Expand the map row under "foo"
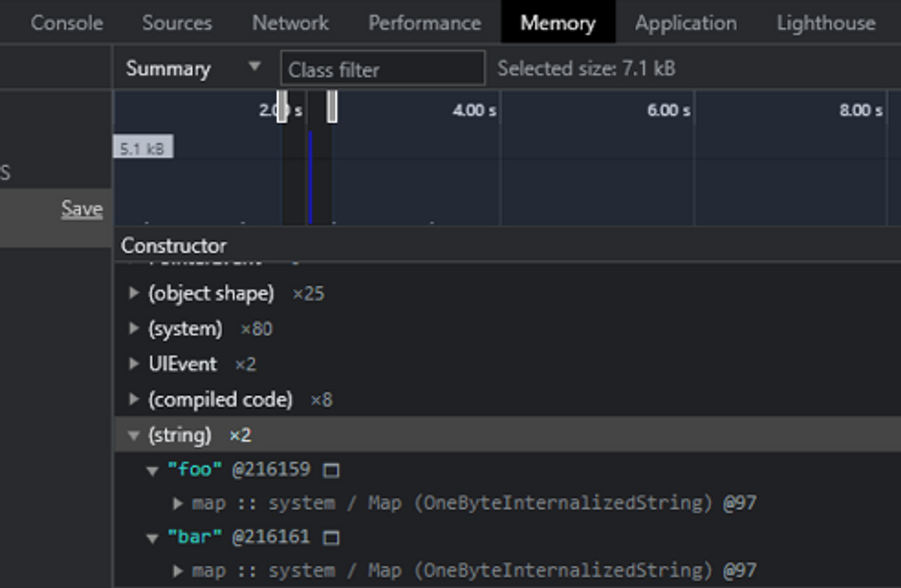 tap(178, 503)
